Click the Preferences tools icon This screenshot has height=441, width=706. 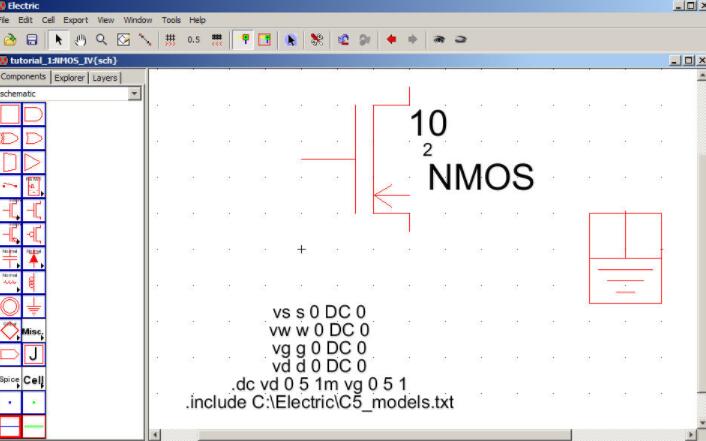[317, 40]
